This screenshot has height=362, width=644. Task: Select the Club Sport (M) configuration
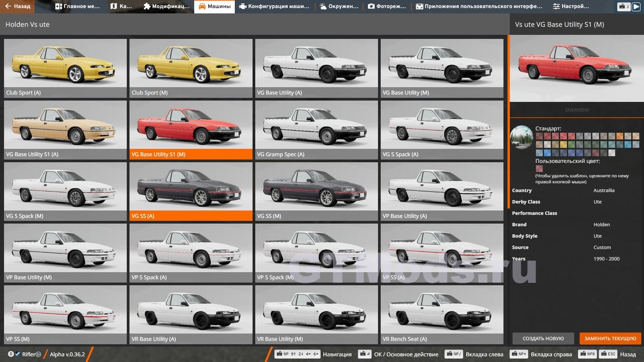(x=191, y=68)
